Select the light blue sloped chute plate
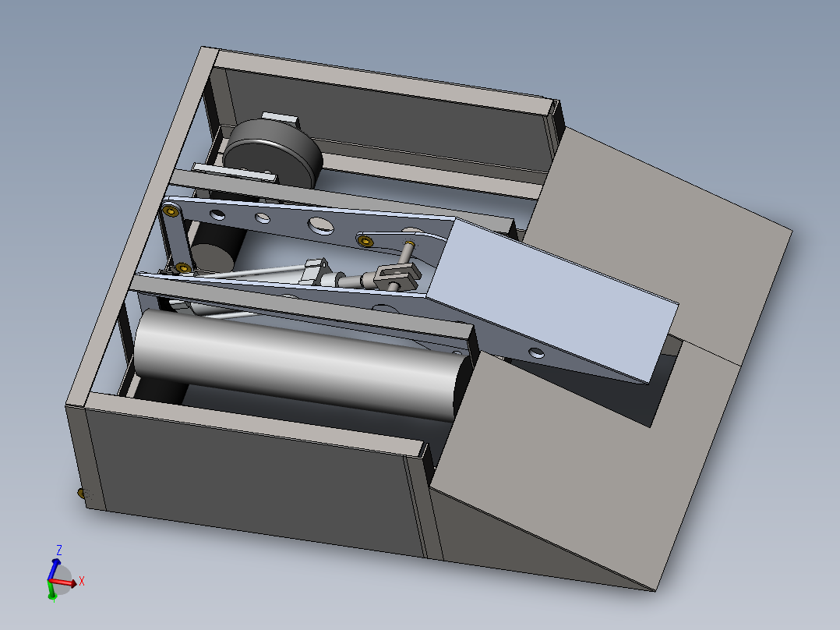The image size is (840, 630). click(x=552, y=299)
